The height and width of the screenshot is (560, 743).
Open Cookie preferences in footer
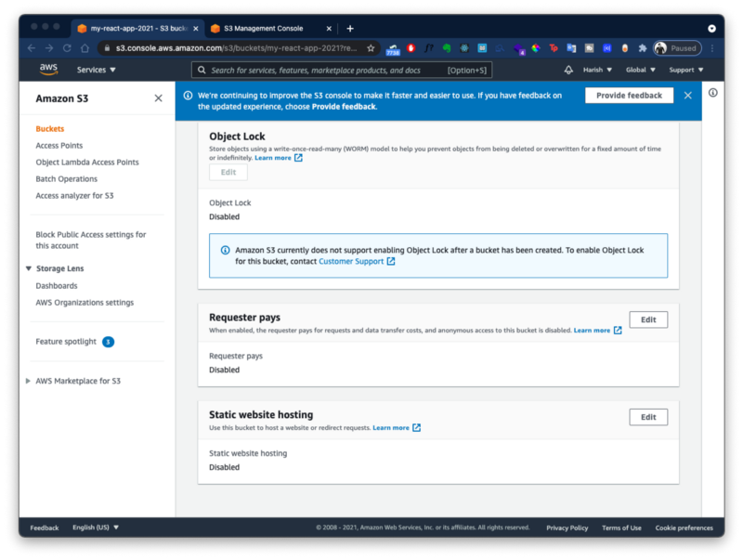(x=684, y=527)
